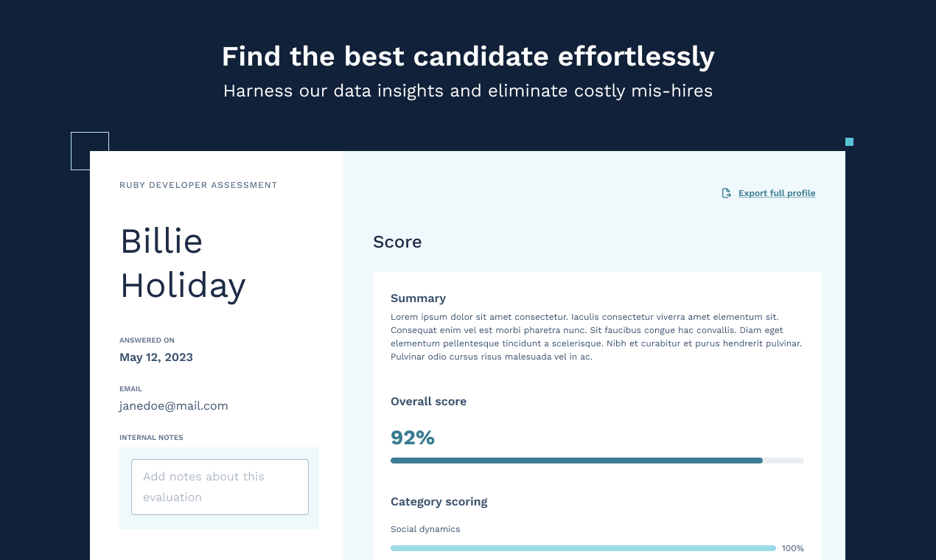The width and height of the screenshot is (936, 560).
Task: Click the Score section heading
Action: [397, 242]
